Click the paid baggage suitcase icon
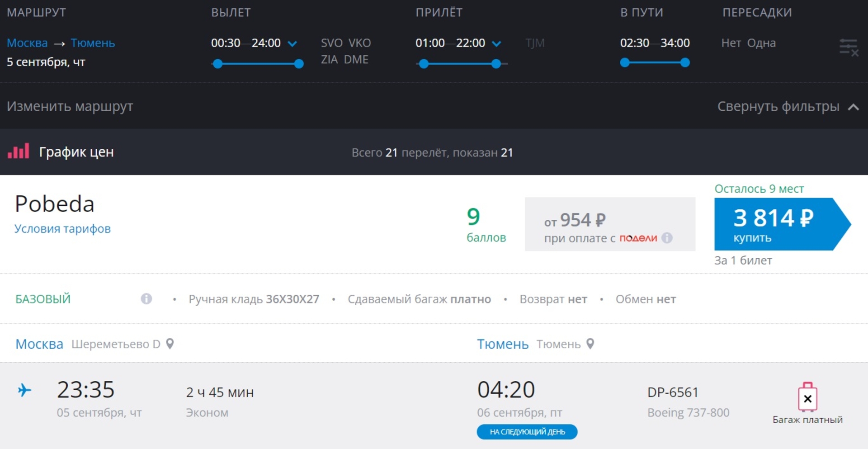This screenshot has width=868, height=449. [x=807, y=397]
